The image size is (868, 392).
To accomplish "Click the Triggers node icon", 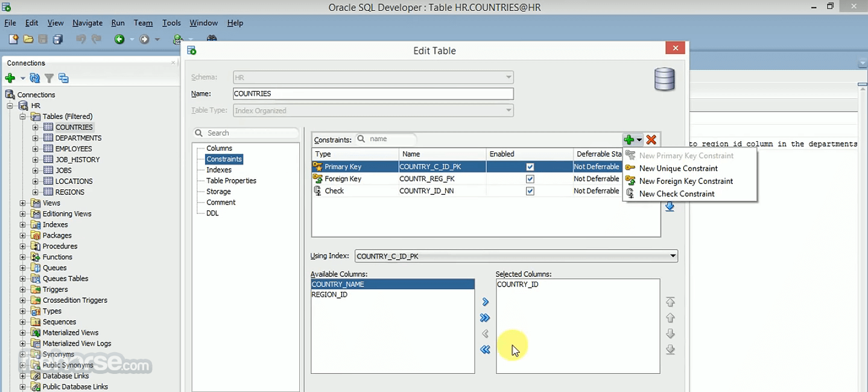I will (x=36, y=289).
